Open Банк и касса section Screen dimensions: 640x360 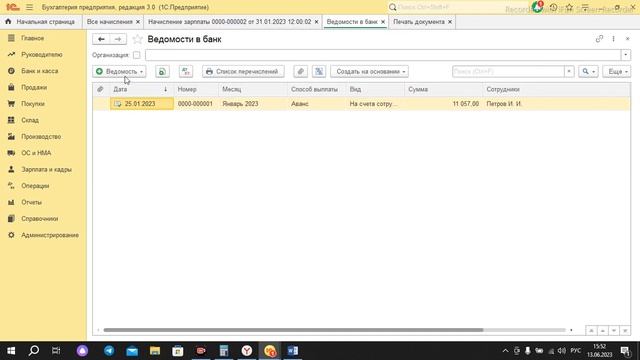click(40, 71)
